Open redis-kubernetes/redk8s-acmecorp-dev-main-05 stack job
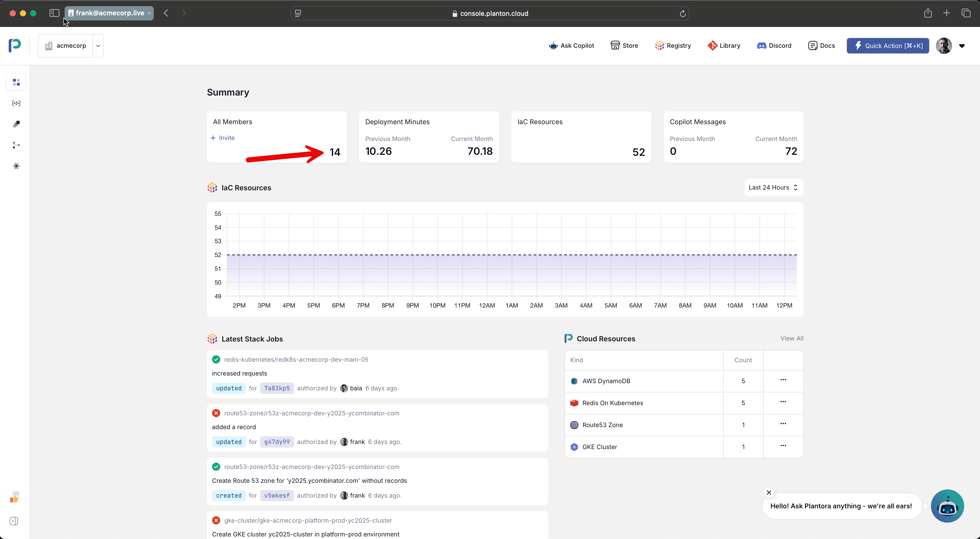 296,359
